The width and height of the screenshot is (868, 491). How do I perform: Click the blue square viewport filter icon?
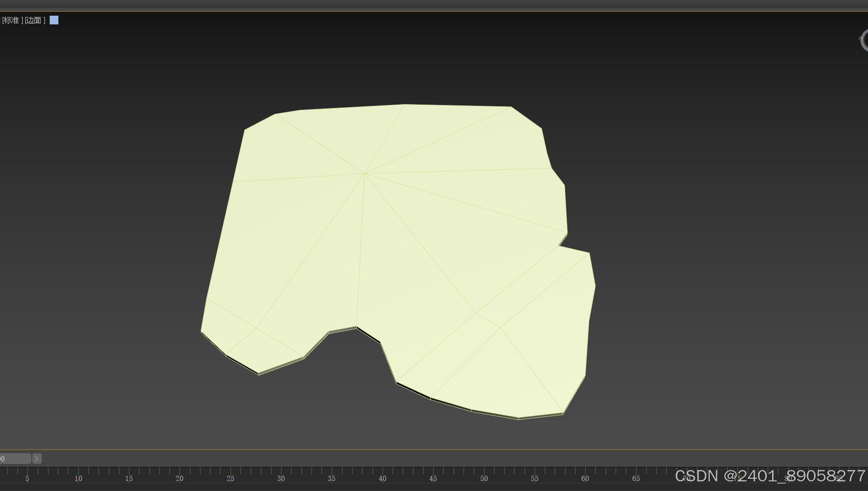tap(54, 20)
